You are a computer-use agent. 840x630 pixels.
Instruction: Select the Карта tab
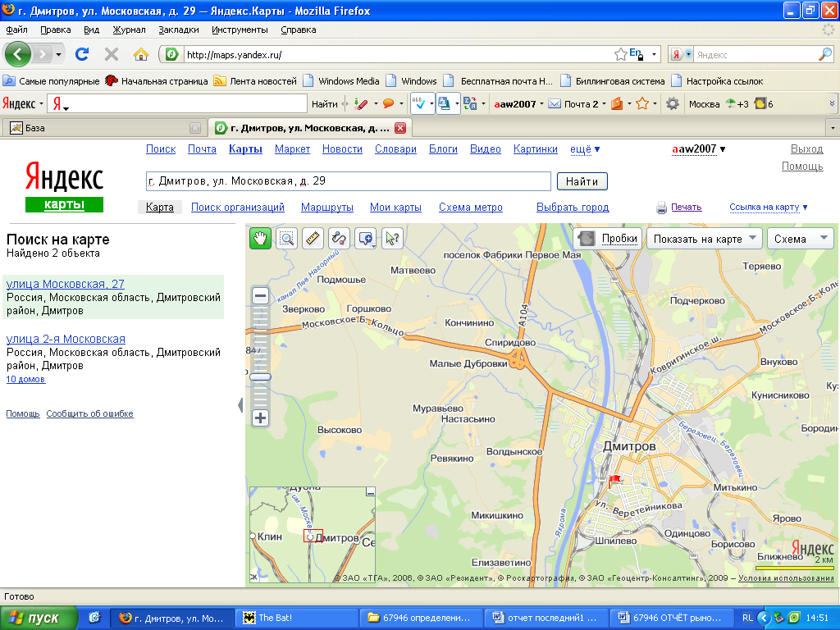[x=160, y=208]
